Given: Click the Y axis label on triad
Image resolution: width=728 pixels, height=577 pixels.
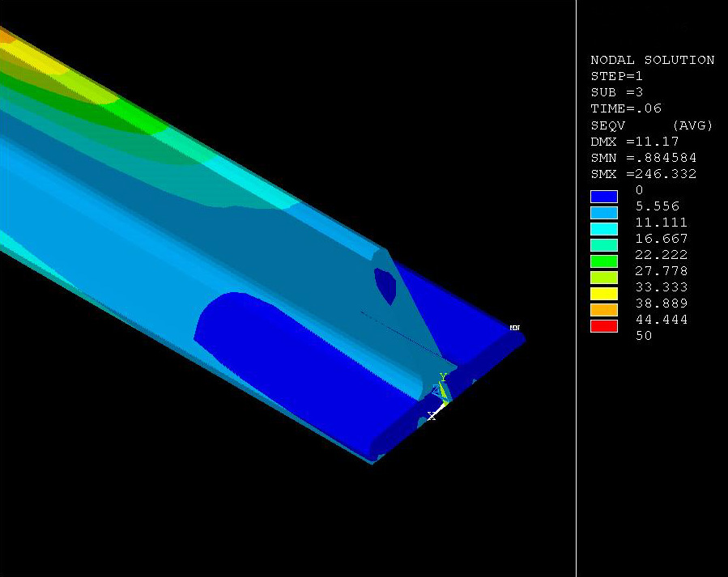Looking at the screenshot, I should pyautogui.click(x=443, y=377).
